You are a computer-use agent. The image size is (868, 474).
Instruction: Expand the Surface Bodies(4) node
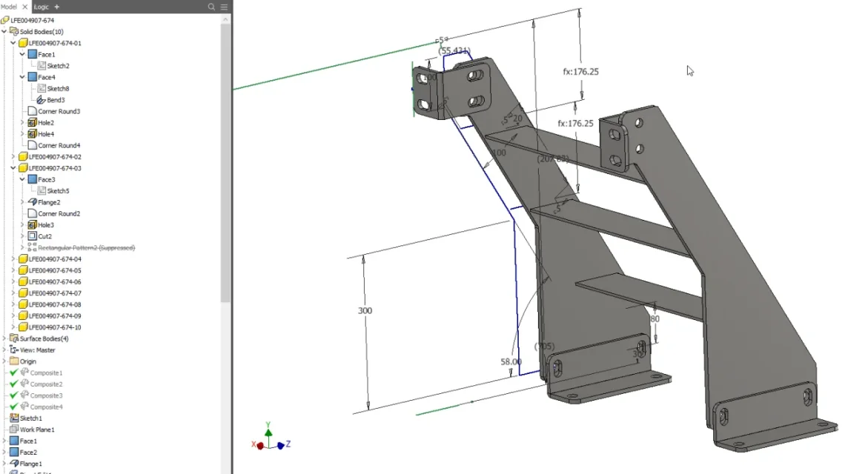click(4, 338)
